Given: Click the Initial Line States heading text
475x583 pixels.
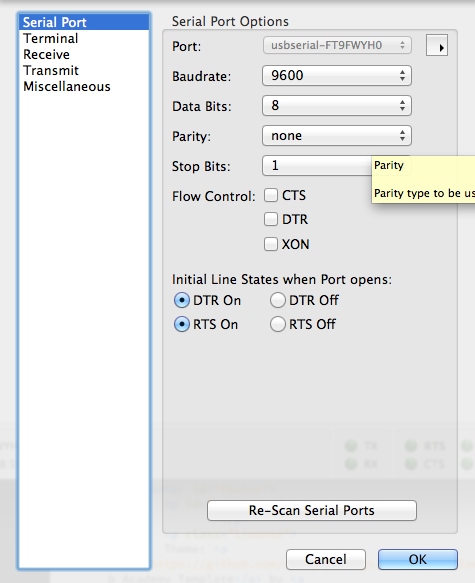Looking at the screenshot, I should [282, 279].
